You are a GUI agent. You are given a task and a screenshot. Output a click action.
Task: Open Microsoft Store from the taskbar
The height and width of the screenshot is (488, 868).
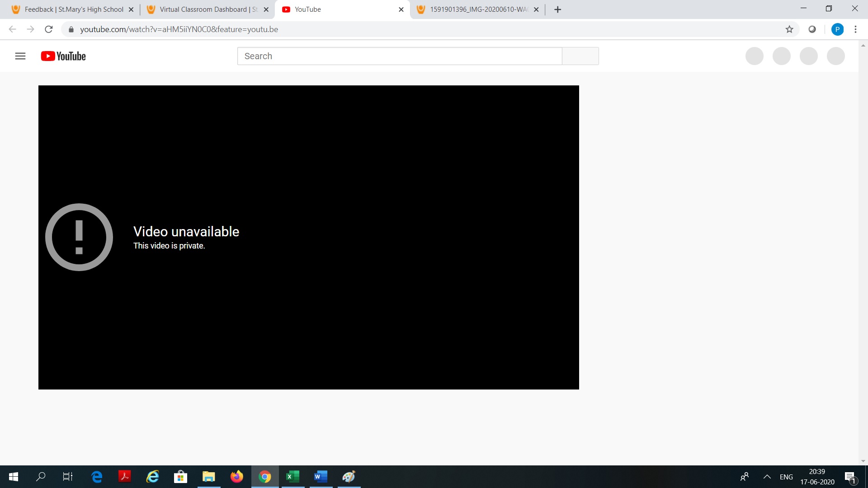[181, 477]
